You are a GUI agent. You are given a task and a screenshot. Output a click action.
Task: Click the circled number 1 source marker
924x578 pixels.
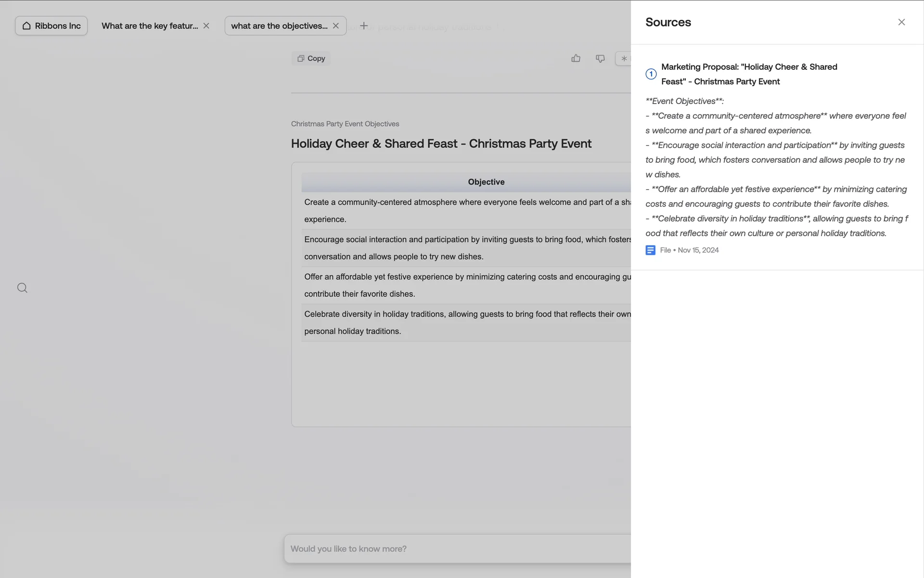pos(651,74)
